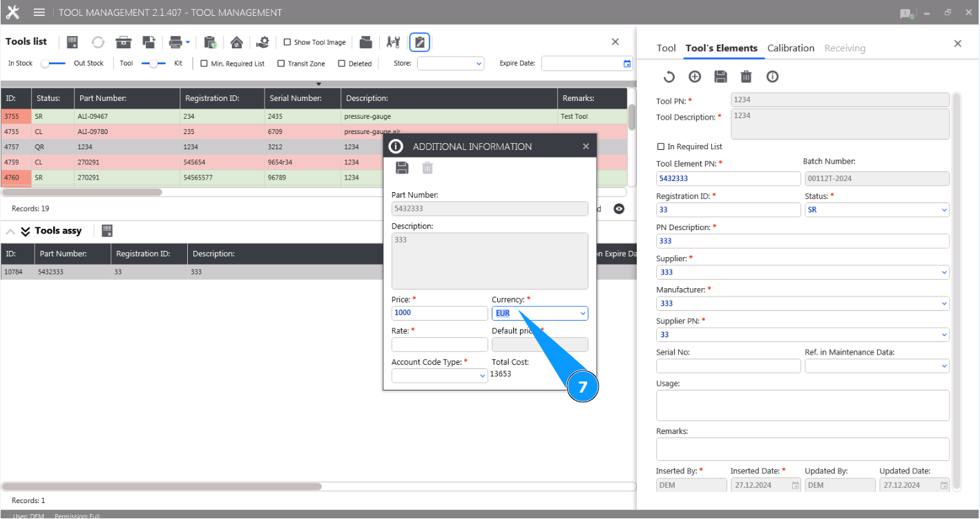
Task: Close the Additional Information dialog
Action: (586, 147)
